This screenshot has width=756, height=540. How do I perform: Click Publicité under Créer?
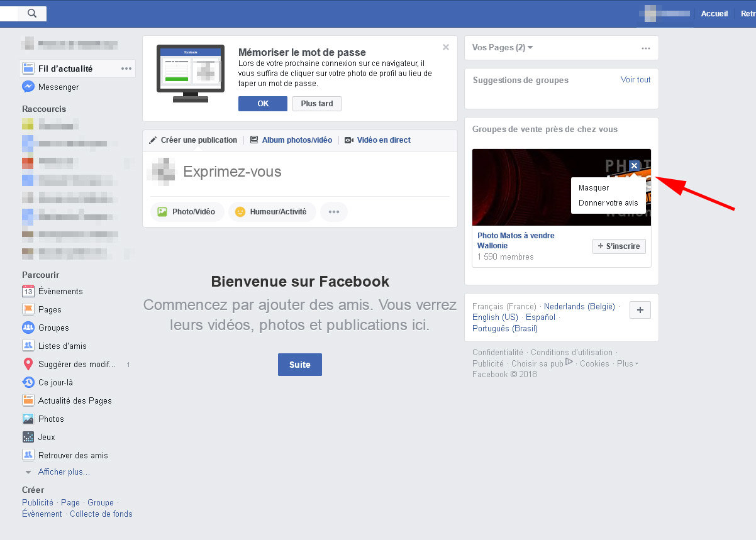coord(38,502)
